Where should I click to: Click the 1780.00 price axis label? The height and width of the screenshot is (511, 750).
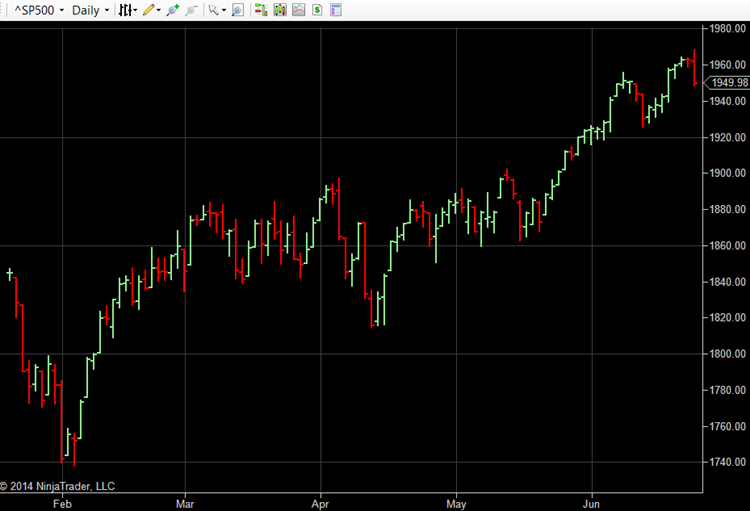pos(727,390)
